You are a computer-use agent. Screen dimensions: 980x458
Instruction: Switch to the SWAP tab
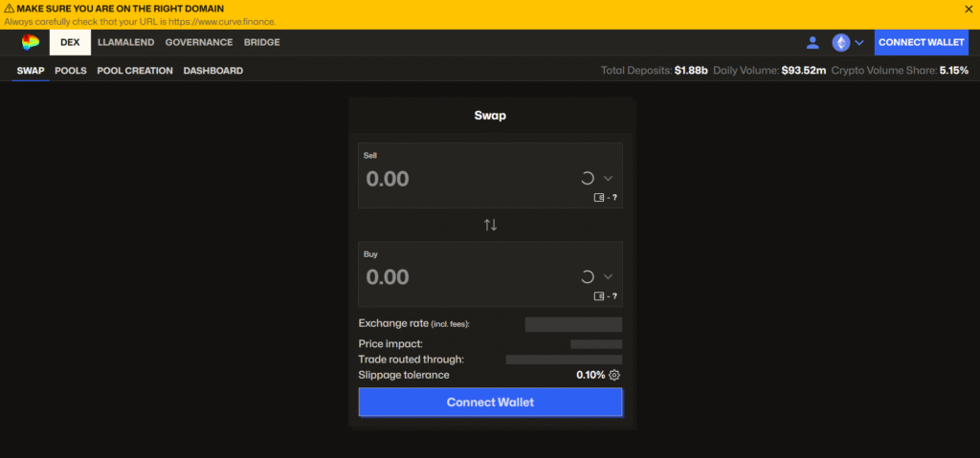click(x=31, y=71)
